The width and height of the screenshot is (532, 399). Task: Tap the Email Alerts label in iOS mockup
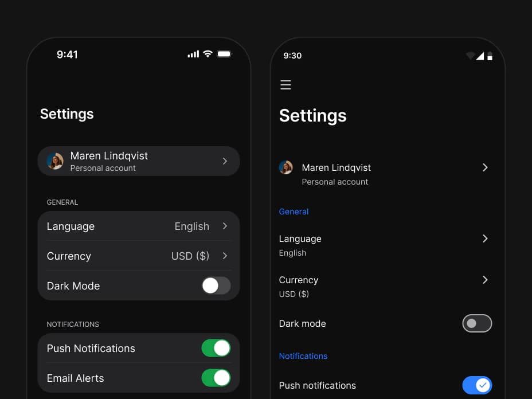tap(75, 378)
